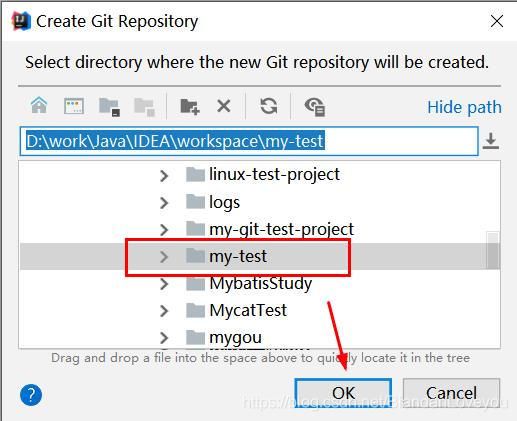This screenshot has width=517, height=421.
Task: Select the MybatisStudy folder
Action: coord(249,284)
